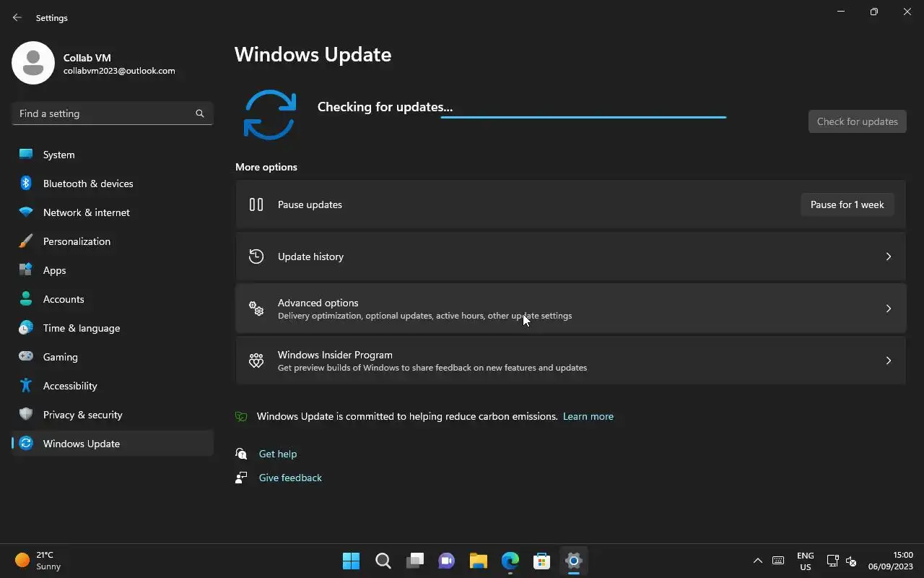Open the Get help link
The height and width of the screenshot is (578, 924).
point(278,454)
